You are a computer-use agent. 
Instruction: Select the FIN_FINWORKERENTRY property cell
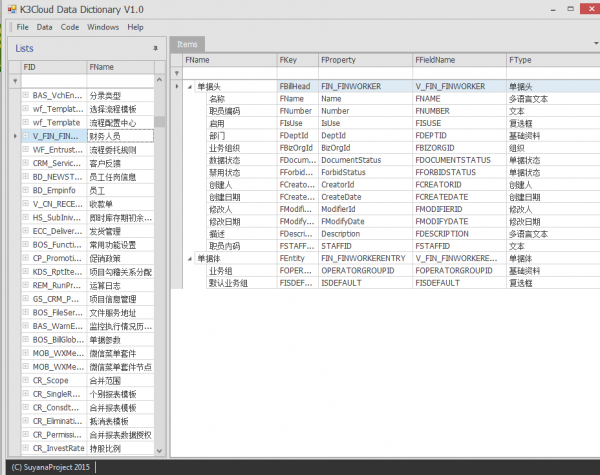364,258
